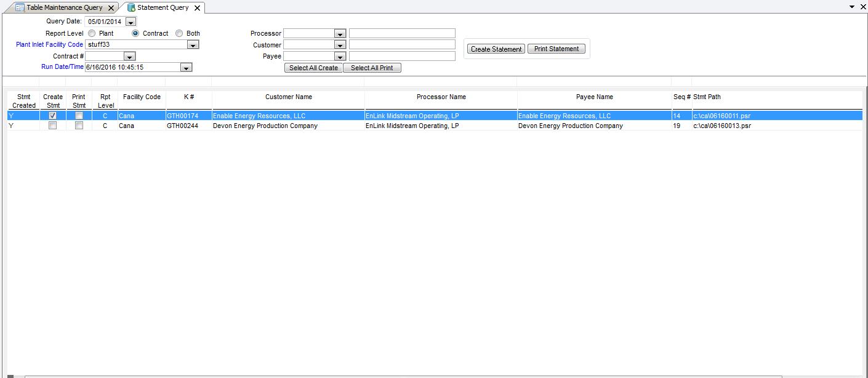Click the Customer Name column header
Screen dimensions: 868x378
(288, 97)
